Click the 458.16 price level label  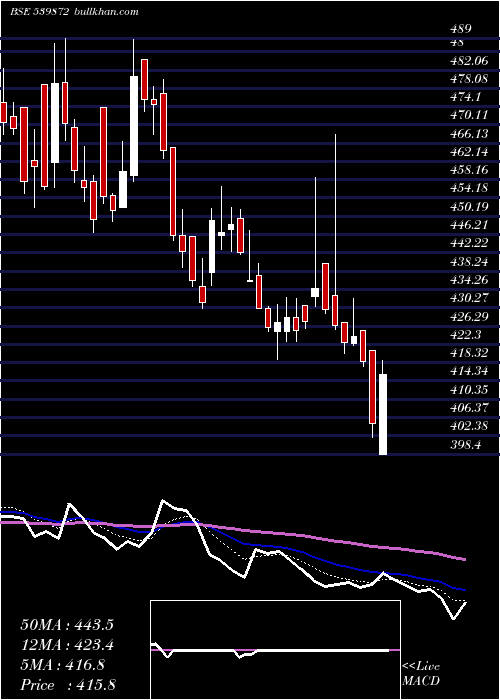click(469, 170)
